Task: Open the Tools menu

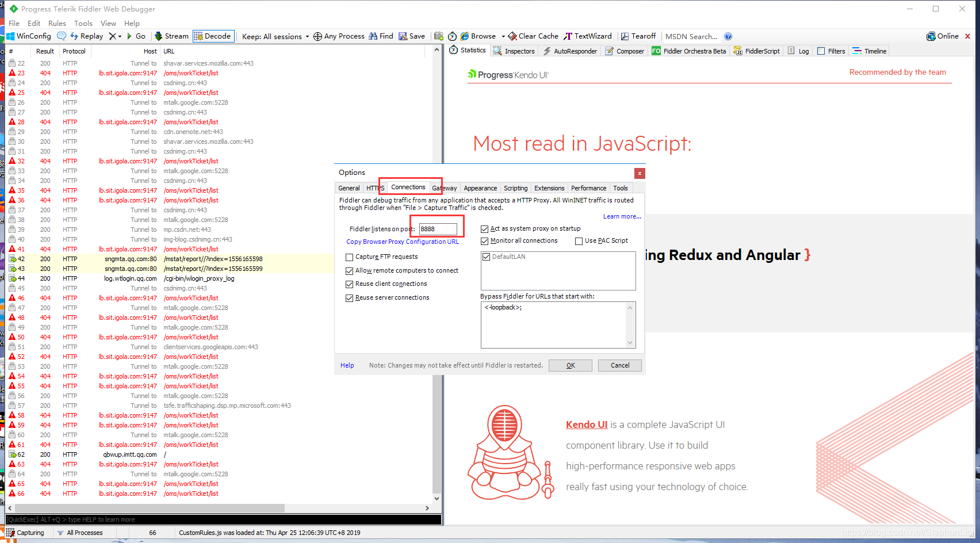Action: 83,23
